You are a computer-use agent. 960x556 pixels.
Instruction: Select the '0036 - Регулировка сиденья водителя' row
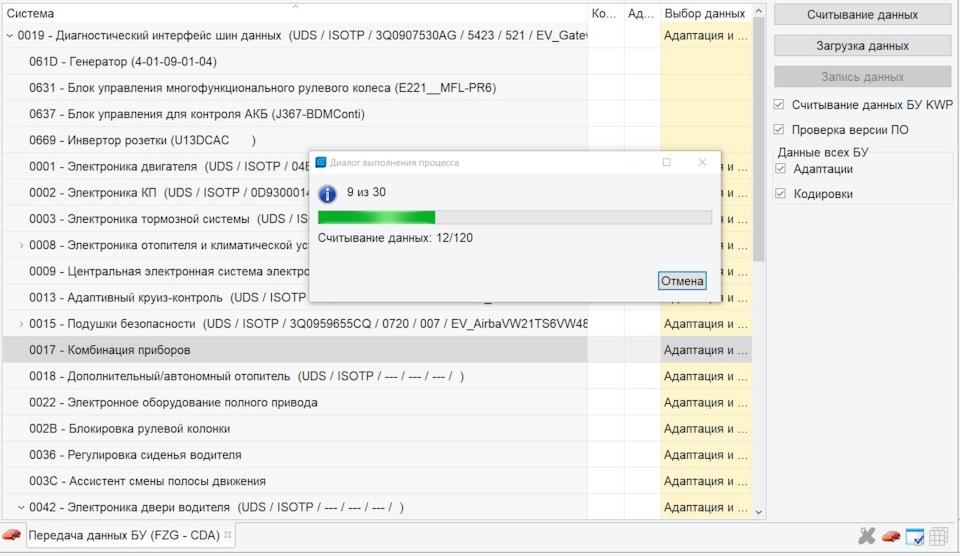295,455
